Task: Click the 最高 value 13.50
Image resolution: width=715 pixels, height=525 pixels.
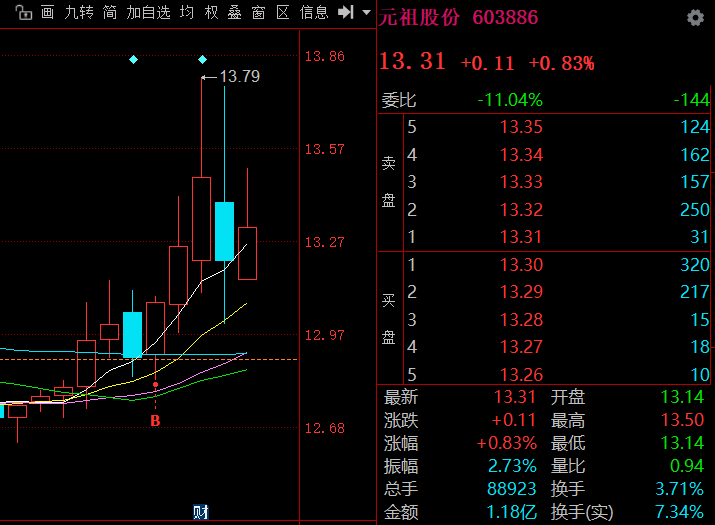Action: (682, 420)
